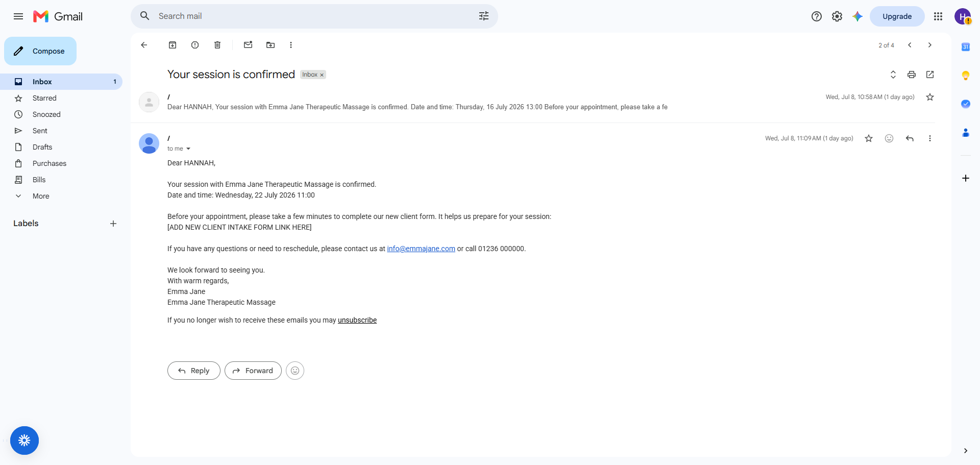Open the main menu hamburger icon
The height and width of the screenshot is (465, 980).
pyautogui.click(x=18, y=16)
